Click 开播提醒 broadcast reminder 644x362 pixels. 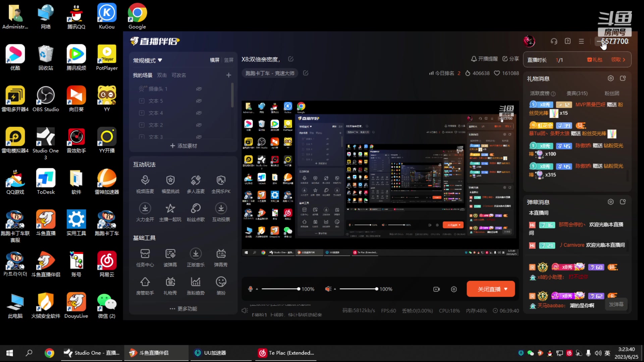(x=484, y=59)
